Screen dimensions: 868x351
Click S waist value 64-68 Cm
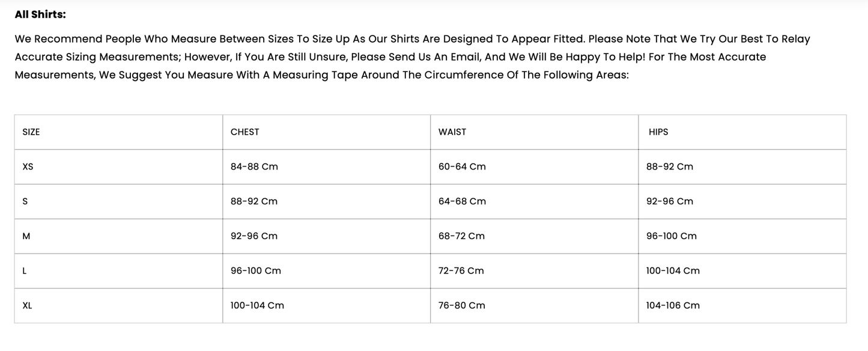click(x=462, y=201)
